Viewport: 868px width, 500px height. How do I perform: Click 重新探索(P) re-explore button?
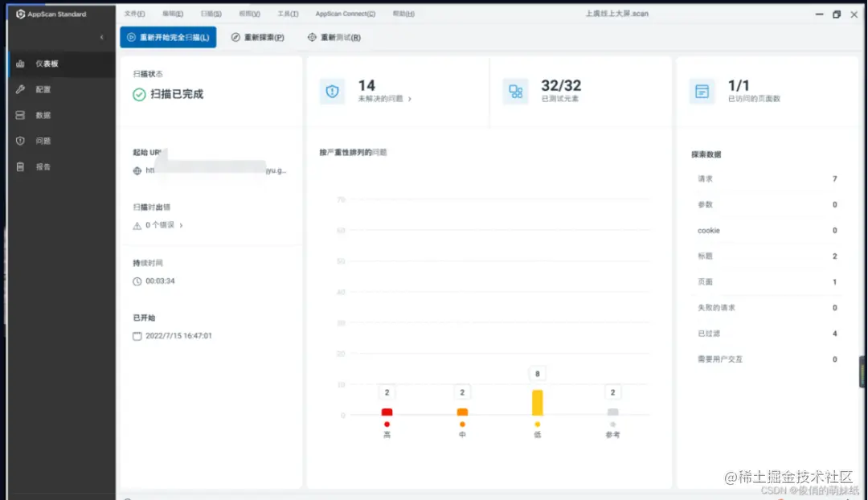coord(257,37)
